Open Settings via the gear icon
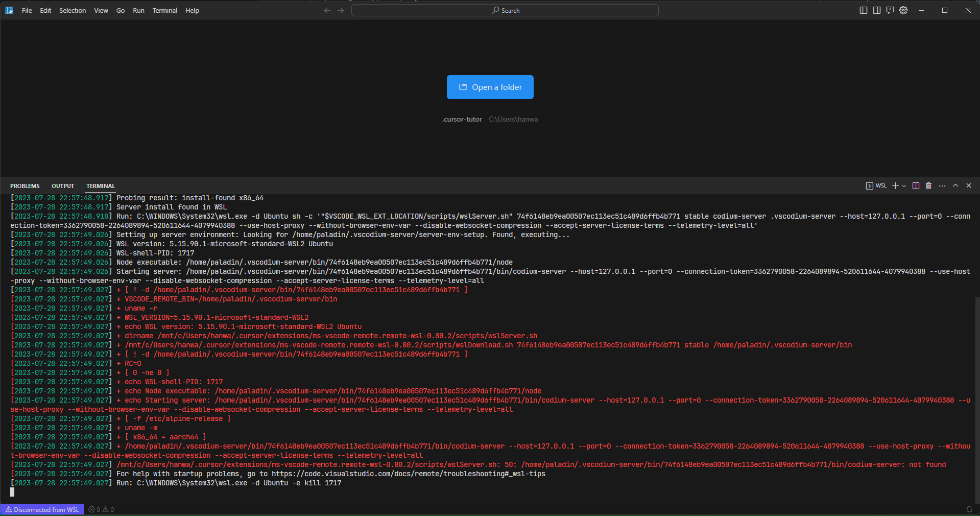 (x=903, y=10)
